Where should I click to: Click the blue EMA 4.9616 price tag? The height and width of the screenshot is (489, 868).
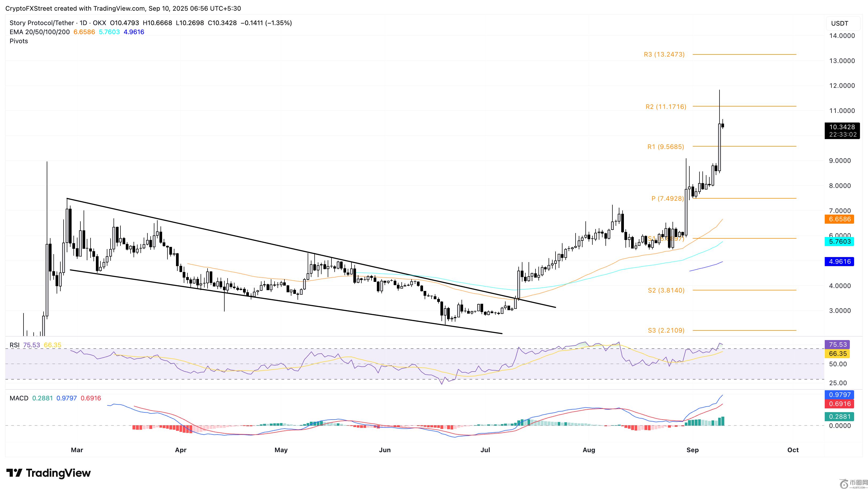[x=839, y=262]
